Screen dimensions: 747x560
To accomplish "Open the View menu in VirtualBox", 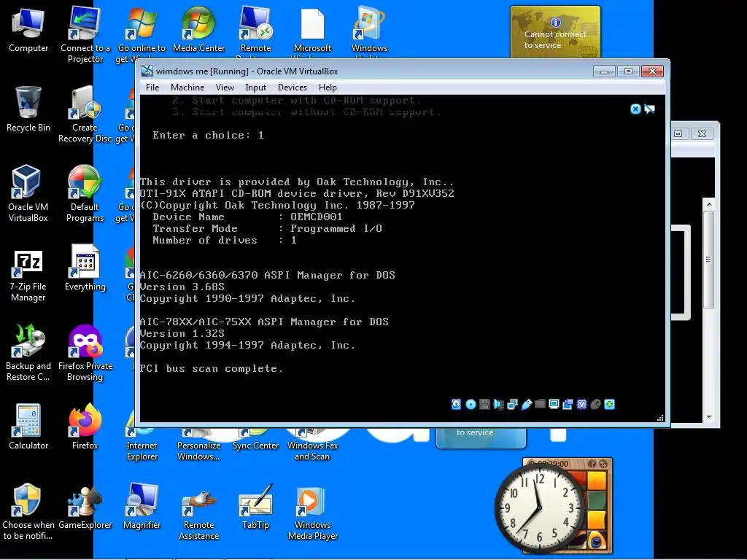I will tap(225, 87).
